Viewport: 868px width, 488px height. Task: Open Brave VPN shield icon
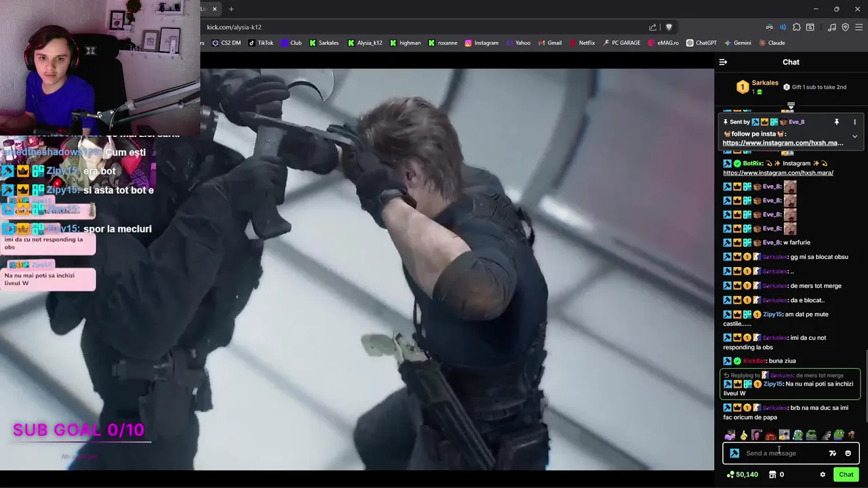click(846, 27)
